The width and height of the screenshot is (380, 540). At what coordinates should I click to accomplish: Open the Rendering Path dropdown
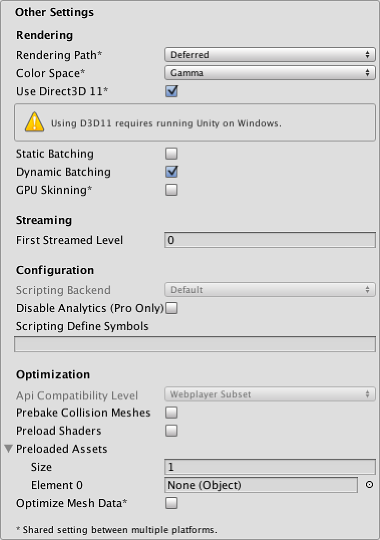270,55
